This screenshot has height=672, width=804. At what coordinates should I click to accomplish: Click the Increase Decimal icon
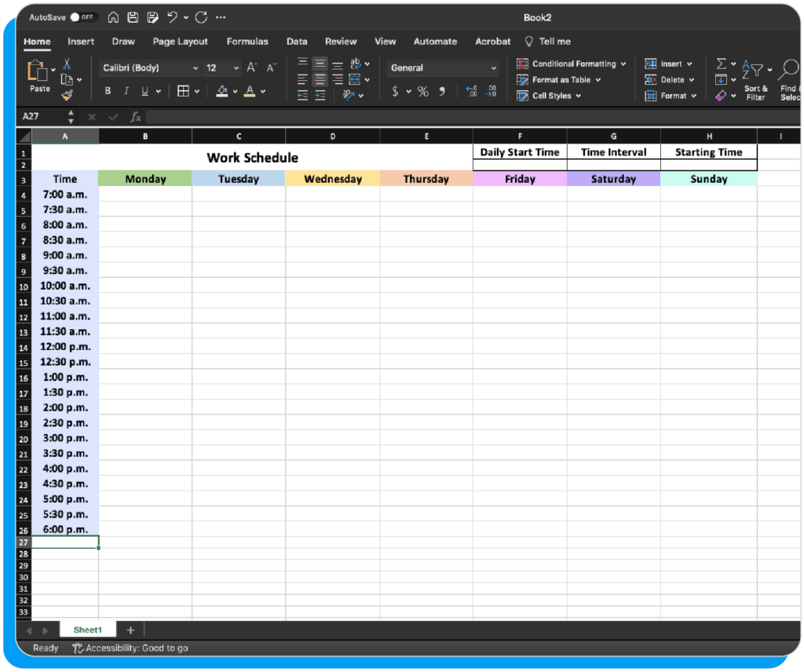(471, 91)
